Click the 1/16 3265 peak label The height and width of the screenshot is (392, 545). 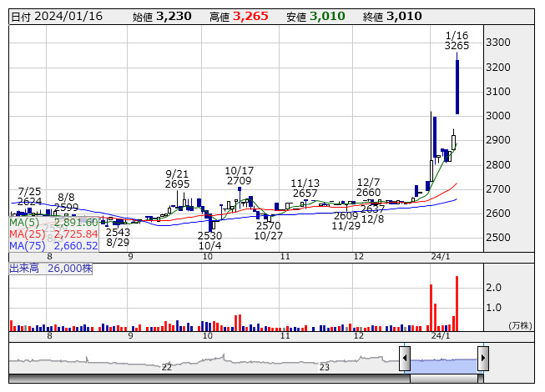pos(457,40)
